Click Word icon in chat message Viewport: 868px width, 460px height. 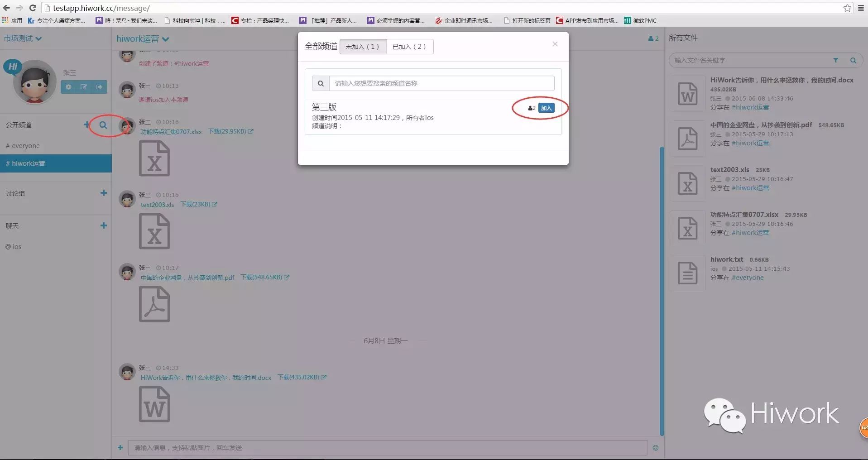(x=154, y=404)
